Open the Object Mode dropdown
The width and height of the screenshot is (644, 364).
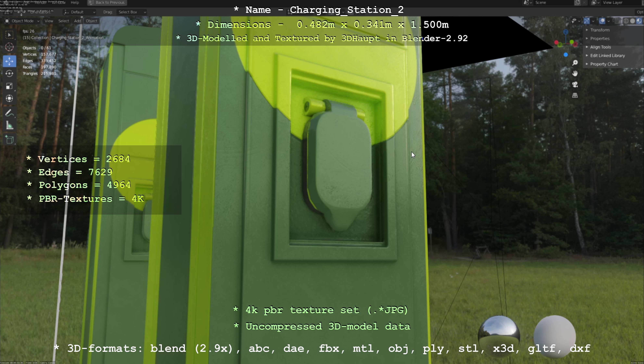tap(22, 21)
